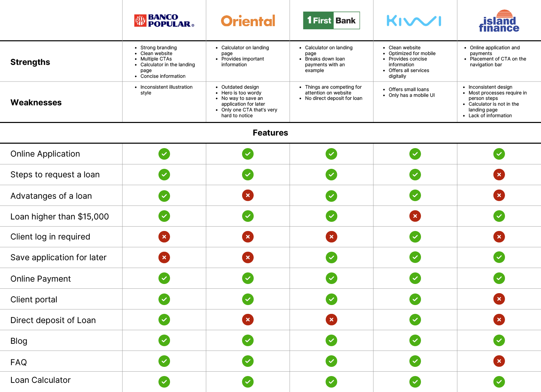Click the Blog feature label

tap(19, 341)
